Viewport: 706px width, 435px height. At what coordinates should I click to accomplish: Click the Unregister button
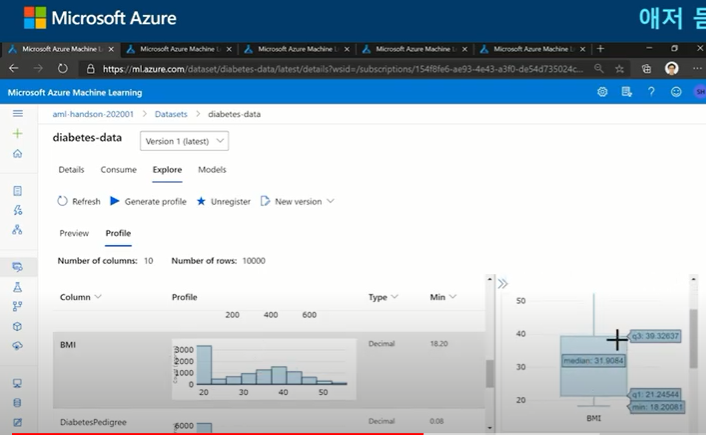[223, 201]
